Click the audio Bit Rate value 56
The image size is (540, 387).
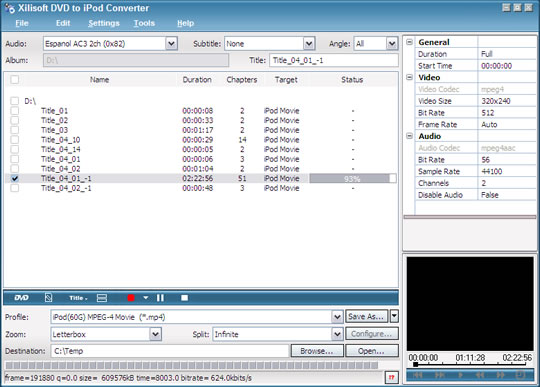click(486, 159)
